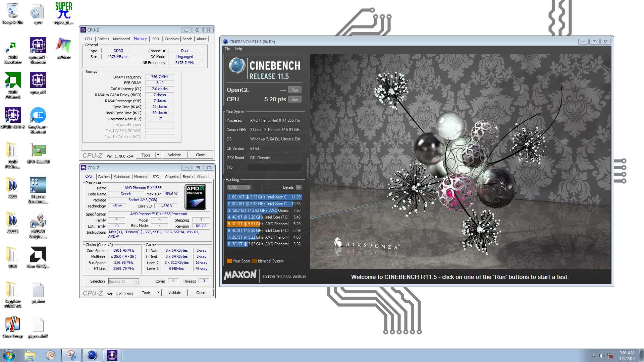Launch the GPU-Z.1.17.0 desktop icon
This screenshot has height=362, width=644.
click(x=38, y=153)
